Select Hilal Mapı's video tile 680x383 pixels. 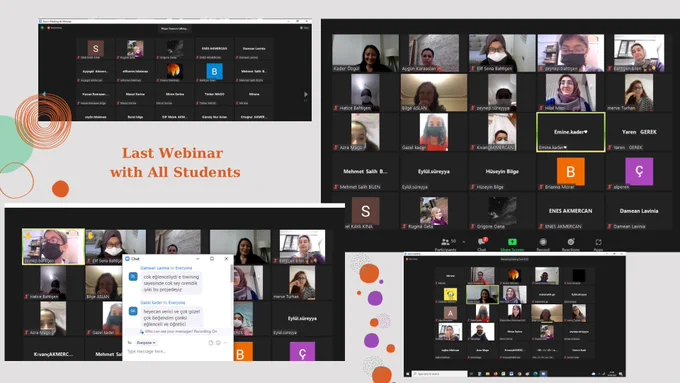coord(571,92)
